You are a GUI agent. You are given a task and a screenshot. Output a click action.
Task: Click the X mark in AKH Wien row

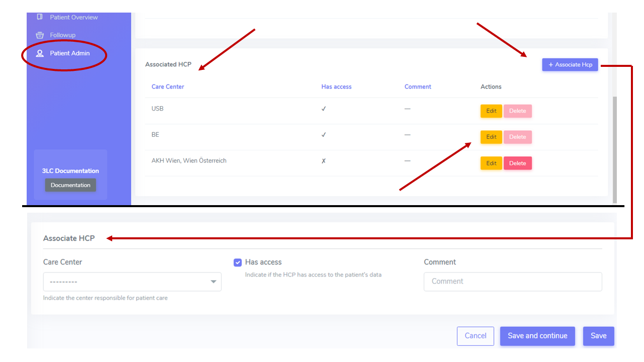point(324,161)
